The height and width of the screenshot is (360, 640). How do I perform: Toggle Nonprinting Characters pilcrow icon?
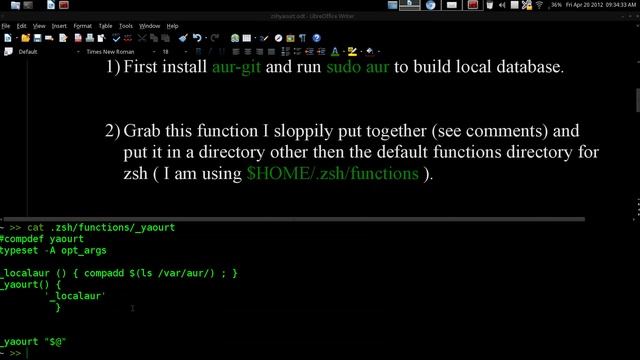click(x=302, y=38)
